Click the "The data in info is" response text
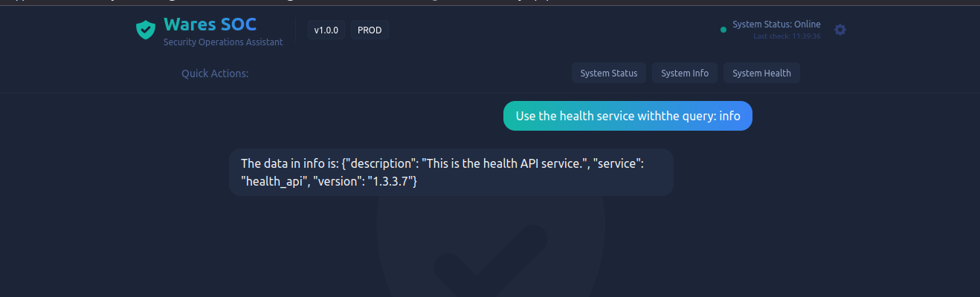Screen dimensions: 980x297 289,163
